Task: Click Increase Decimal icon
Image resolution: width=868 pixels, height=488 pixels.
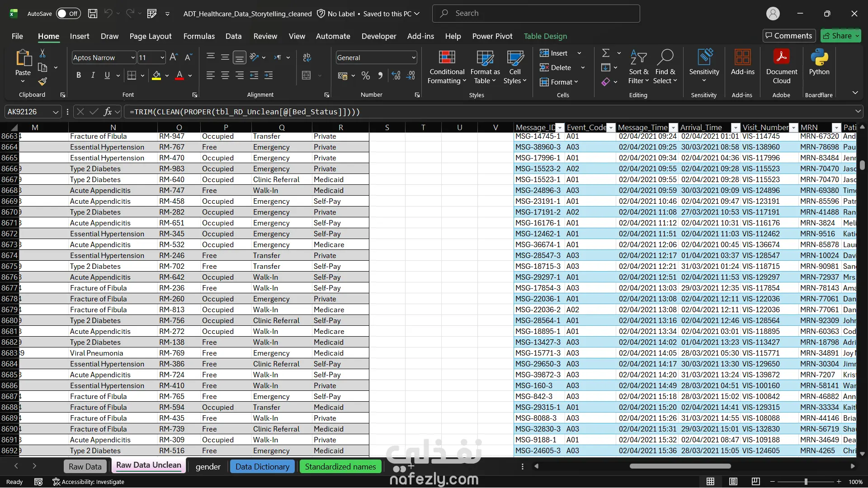Action: pyautogui.click(x=396, y=75)
